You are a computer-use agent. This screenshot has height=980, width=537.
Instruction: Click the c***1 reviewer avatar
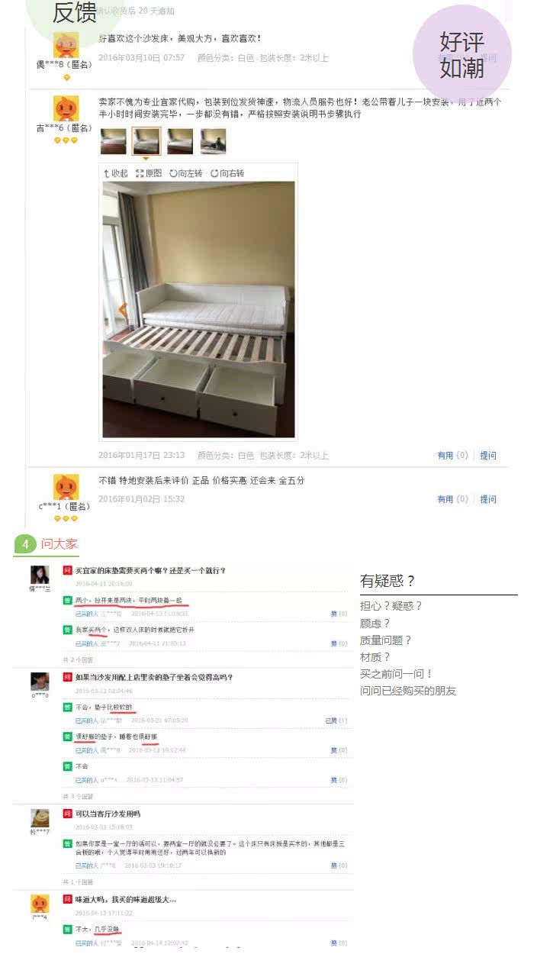tap(66, 487)
